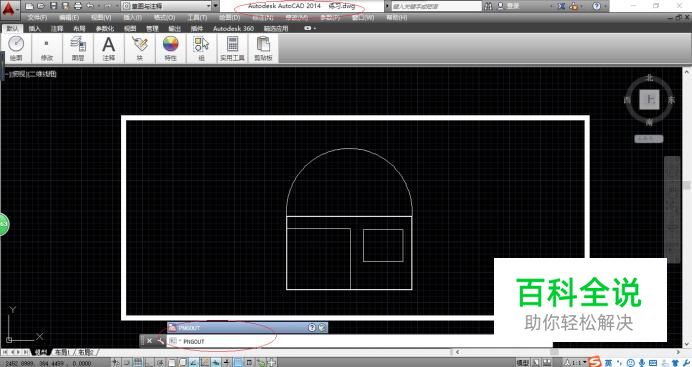Open the 文件(F) menu
Screen dimensions: 692x367
[37, 18]
